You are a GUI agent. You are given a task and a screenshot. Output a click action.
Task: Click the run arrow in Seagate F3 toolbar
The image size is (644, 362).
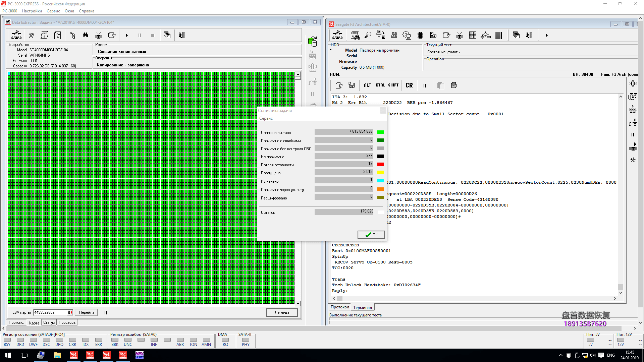[x=546, y=35]
